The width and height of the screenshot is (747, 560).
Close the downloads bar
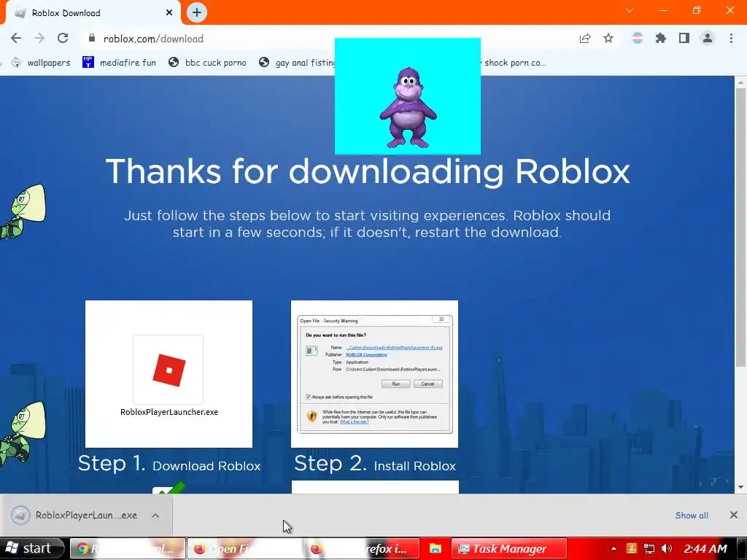coord(734,515)
